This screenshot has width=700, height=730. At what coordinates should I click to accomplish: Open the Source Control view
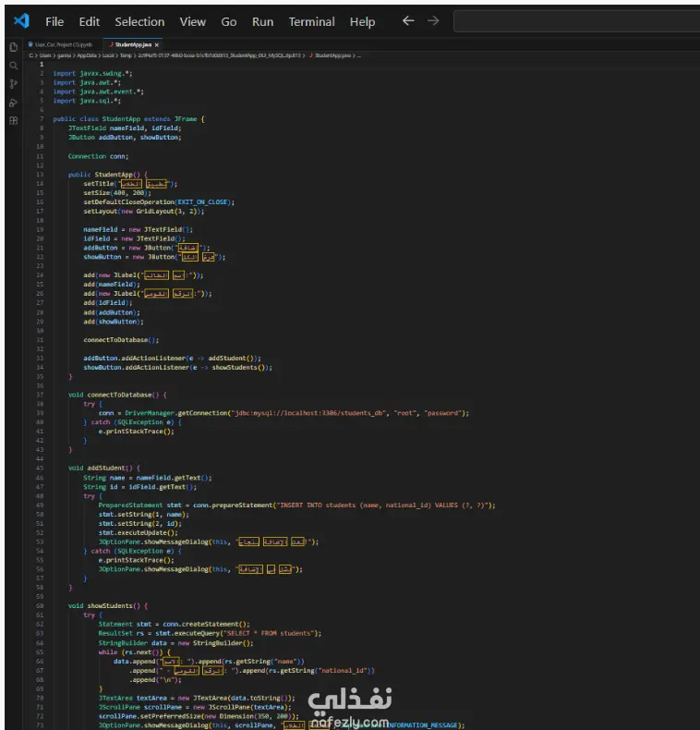pyautogui.click(x=14, y=84)
